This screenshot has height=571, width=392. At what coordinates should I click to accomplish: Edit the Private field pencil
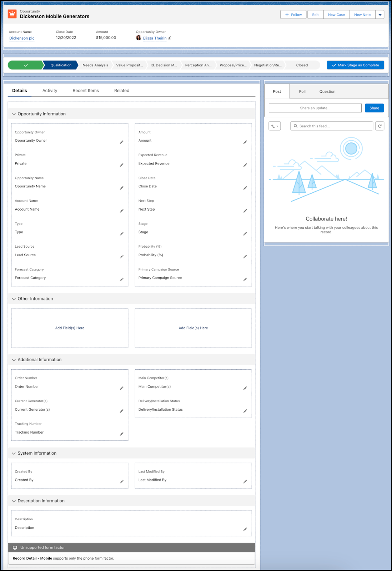121,165
